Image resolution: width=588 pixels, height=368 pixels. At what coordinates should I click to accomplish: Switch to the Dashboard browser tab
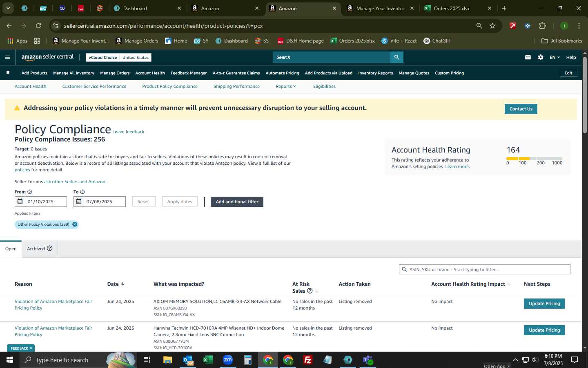(x=147, y=8)
